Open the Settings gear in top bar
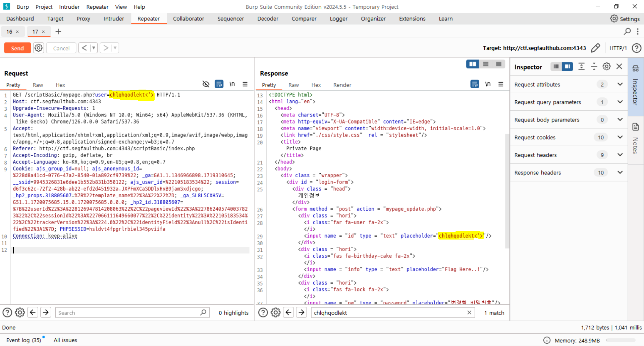Image resolution: width=644 pixels, height=346 pixels. tap(625, 19)
